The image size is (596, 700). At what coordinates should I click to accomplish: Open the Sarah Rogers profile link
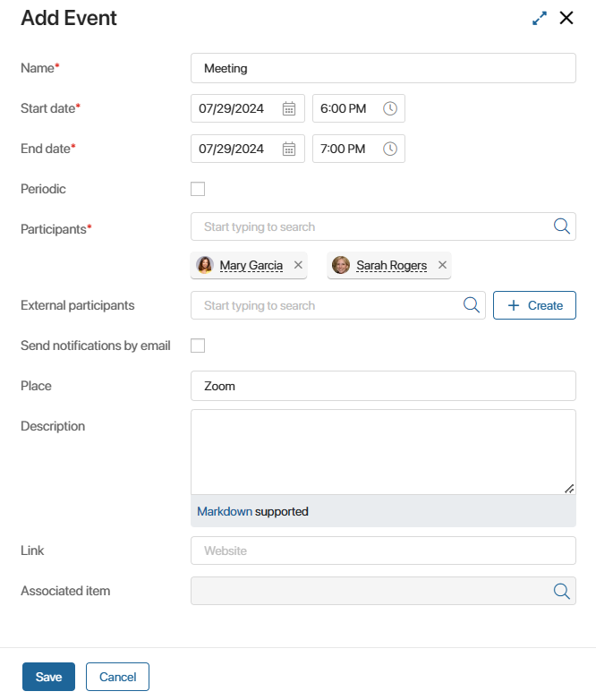392,265
